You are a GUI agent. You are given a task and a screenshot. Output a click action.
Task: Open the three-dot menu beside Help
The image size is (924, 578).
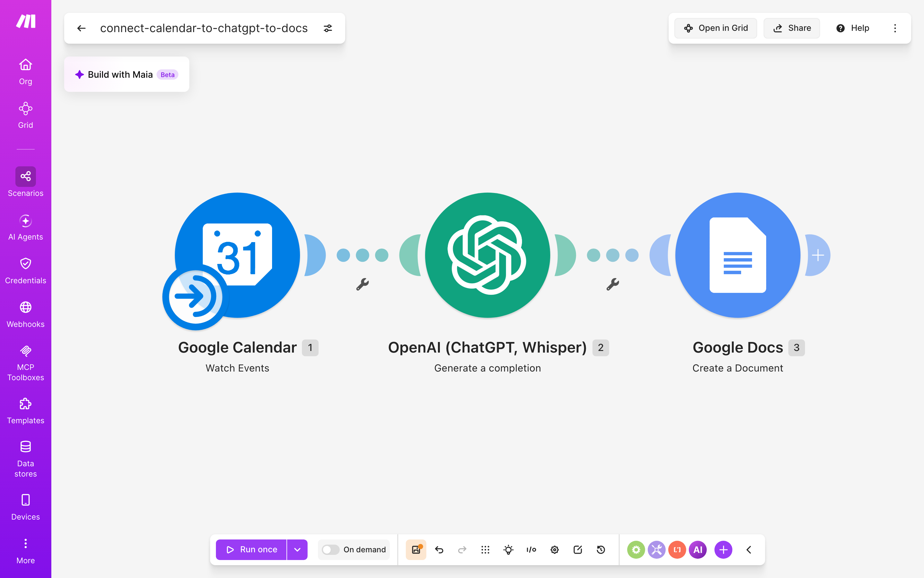[895, 28]
